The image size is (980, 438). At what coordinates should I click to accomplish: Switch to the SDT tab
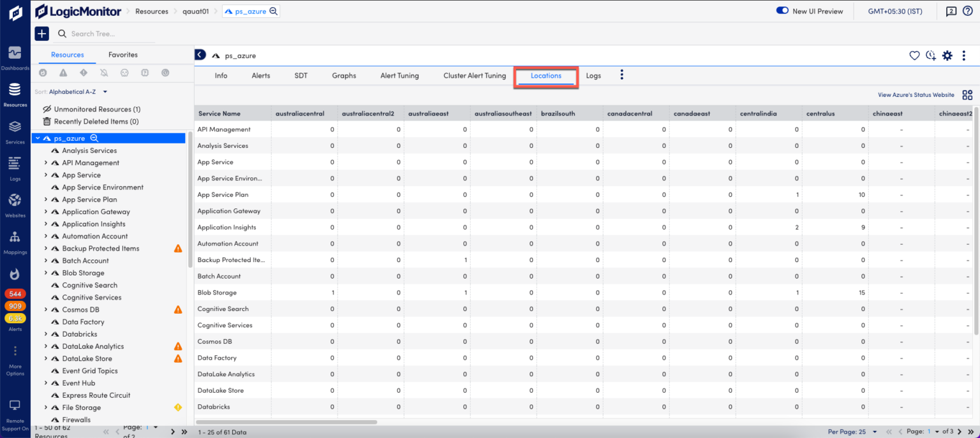pos(301,76)
